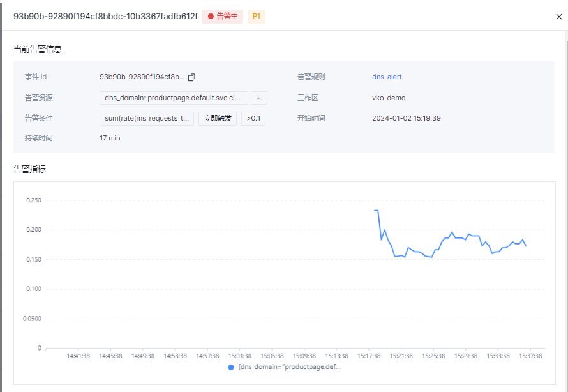Click the 立即触发 trigger tag
This screenshot has width=568, height=392.
tap(218, 118)
